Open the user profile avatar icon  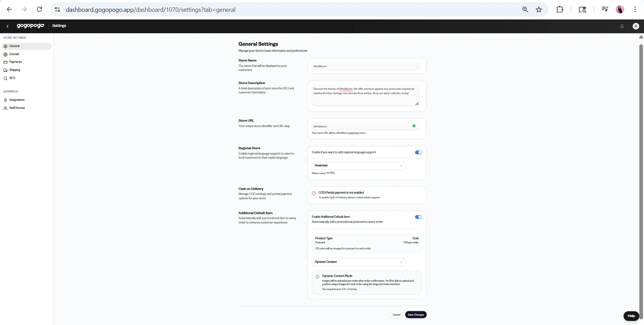[x=636, y=26]
